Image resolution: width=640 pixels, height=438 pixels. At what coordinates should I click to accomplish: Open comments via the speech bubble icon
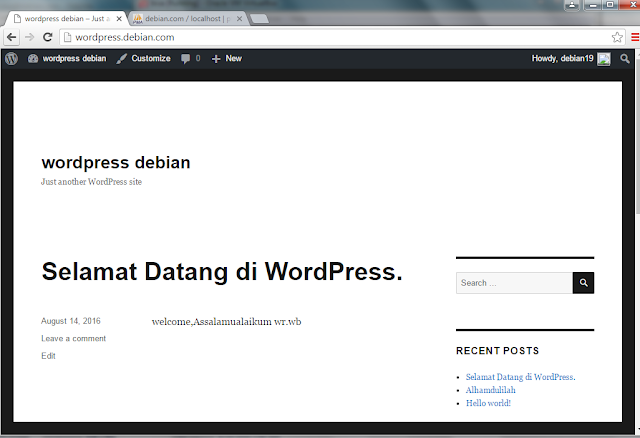click(x=185, y=59)
